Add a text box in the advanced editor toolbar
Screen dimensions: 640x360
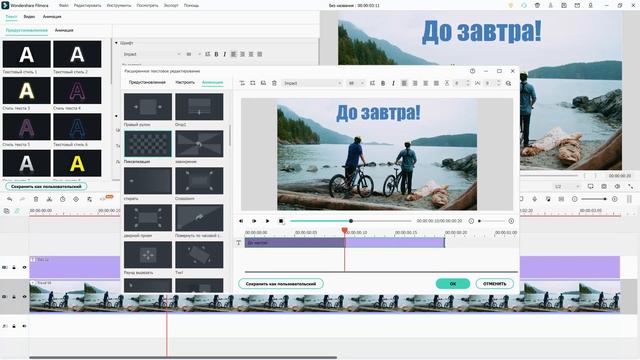[242, 83]
